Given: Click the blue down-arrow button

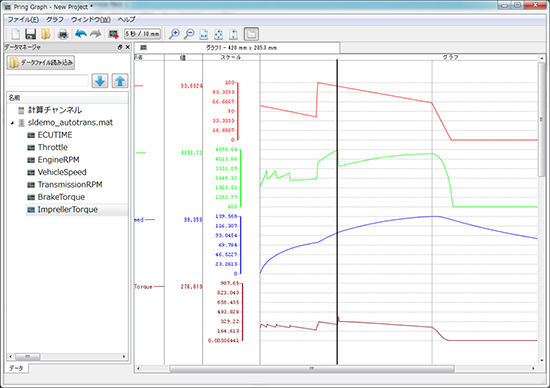Looking at the screenshot, I should (x=100, y=81).
